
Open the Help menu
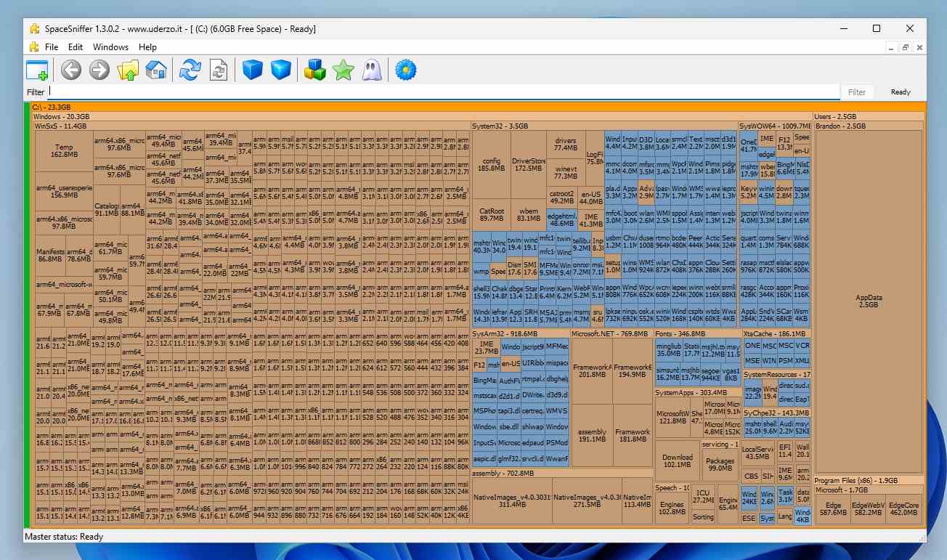click(x=148, y=47)
